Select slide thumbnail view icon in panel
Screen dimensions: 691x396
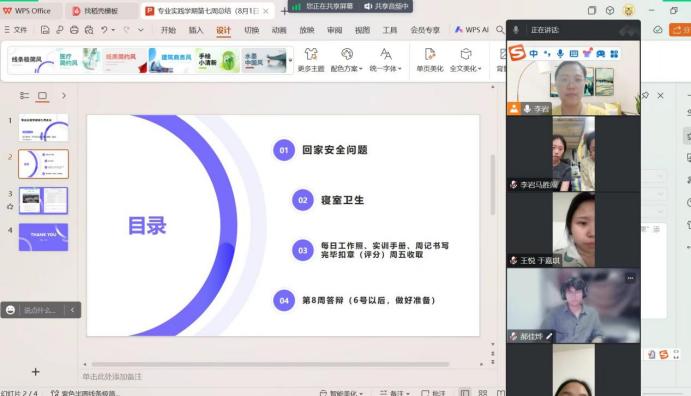[x=42, y=96]
